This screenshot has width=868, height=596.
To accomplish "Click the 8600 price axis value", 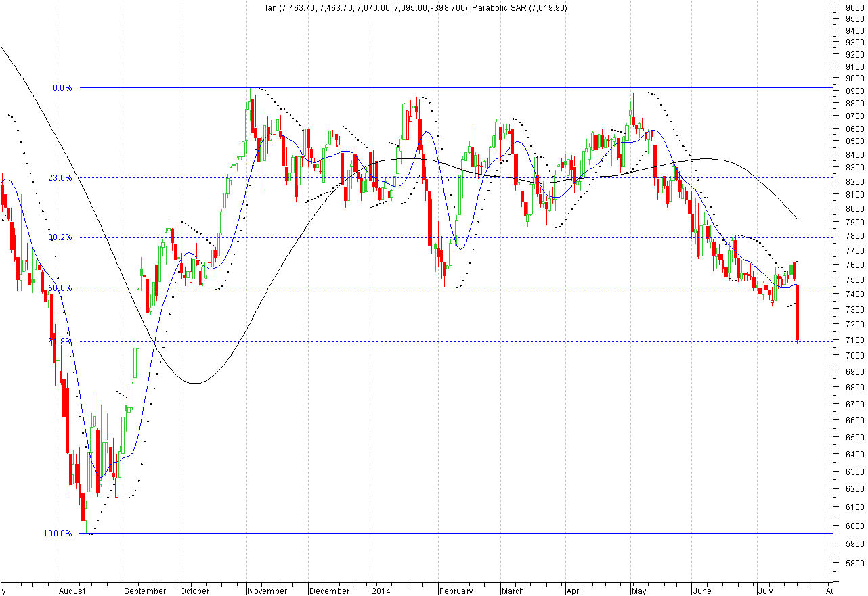I will coord(854,129).
